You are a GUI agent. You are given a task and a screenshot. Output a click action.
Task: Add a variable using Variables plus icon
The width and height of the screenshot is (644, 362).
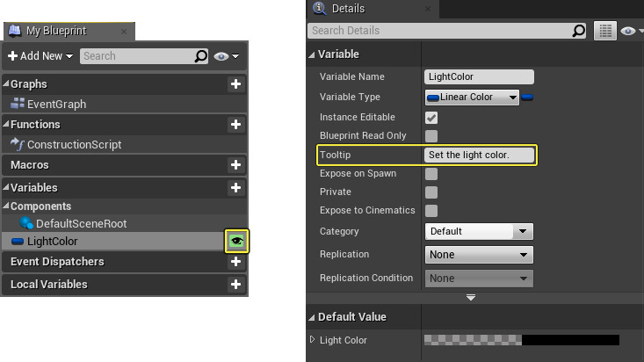(235, 188)
